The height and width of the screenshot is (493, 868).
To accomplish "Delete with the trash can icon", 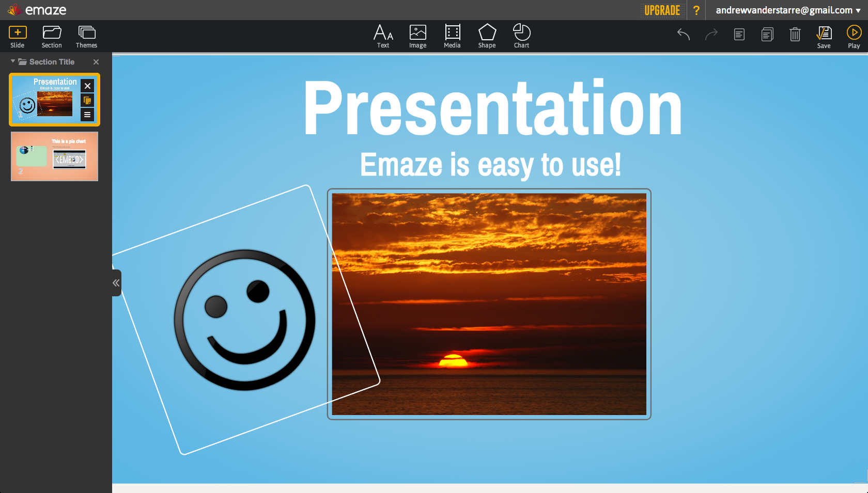I will 795,35.
